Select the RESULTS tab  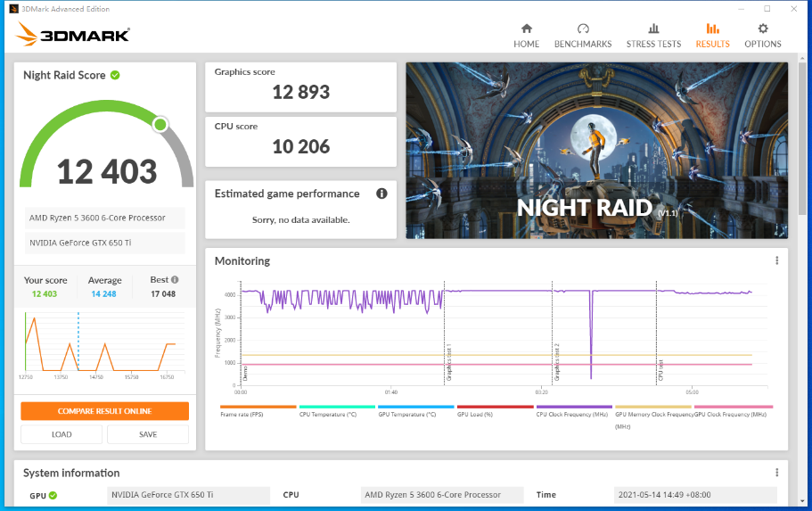[x=712, y=36]
